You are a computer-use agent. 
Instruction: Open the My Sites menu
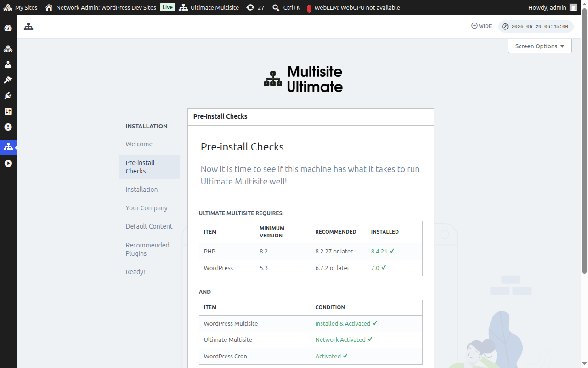(21, 7)
